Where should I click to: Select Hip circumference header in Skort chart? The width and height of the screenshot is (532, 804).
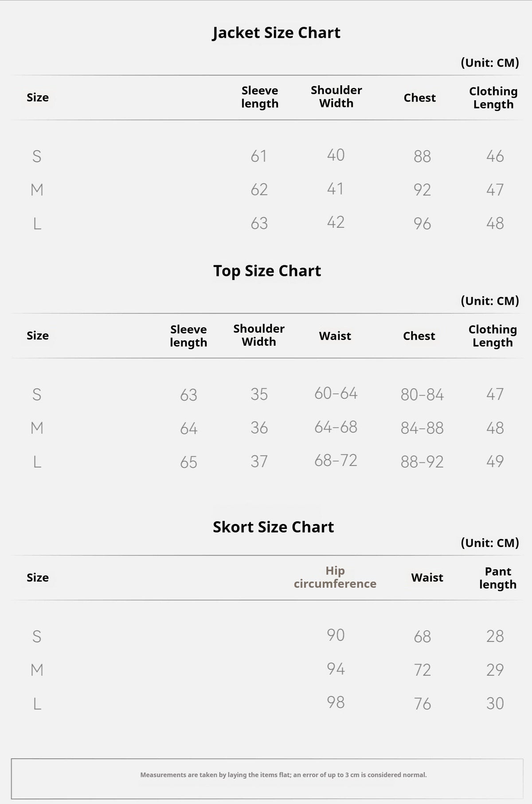click(x=335, y=577)
